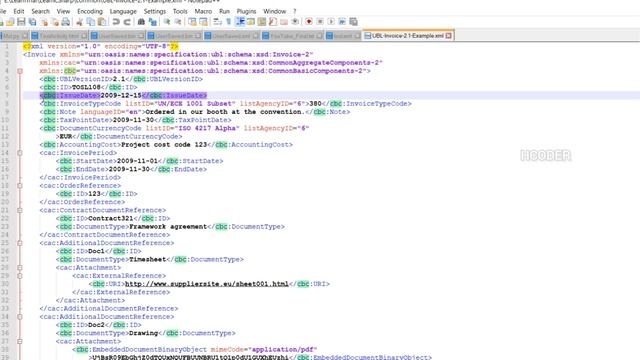The image size is (640, 360).
Task: Collapse the cac:ContractDocumentReference fold marker
Action: pos(20,210)
